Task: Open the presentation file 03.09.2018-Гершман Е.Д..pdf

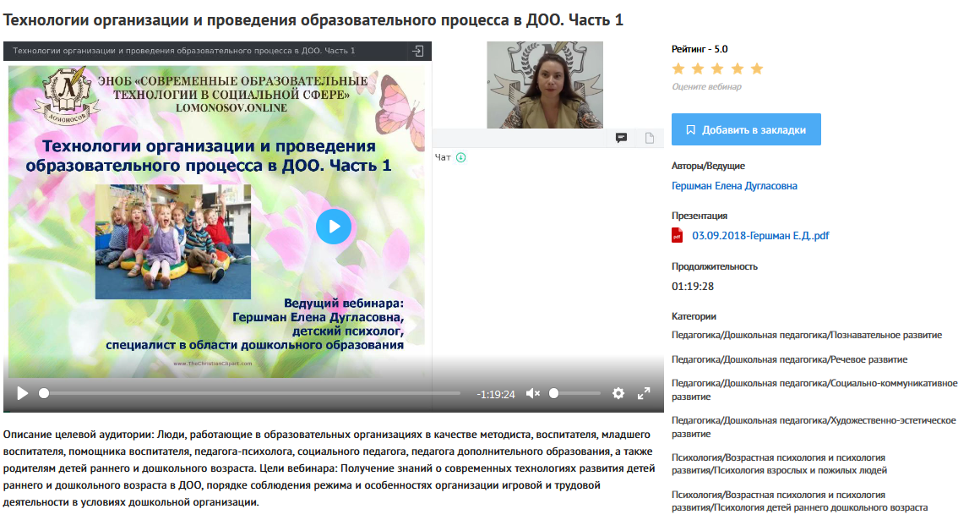Action: pos(760,236)
